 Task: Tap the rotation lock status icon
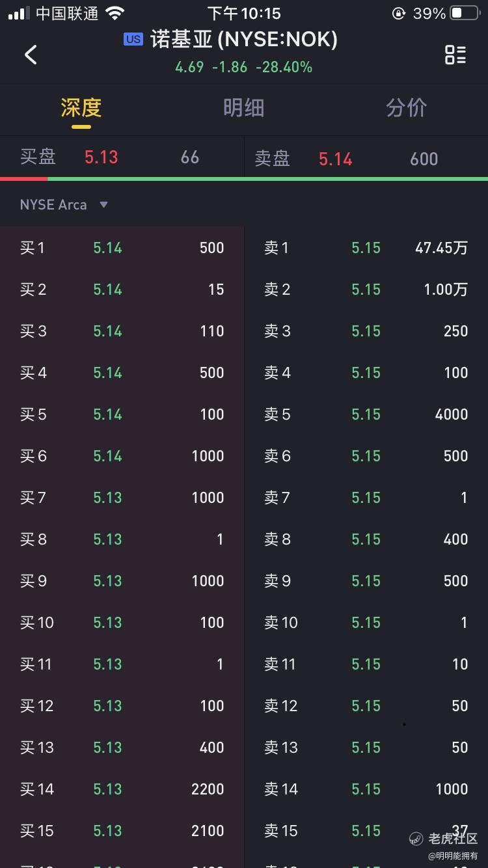398,13
